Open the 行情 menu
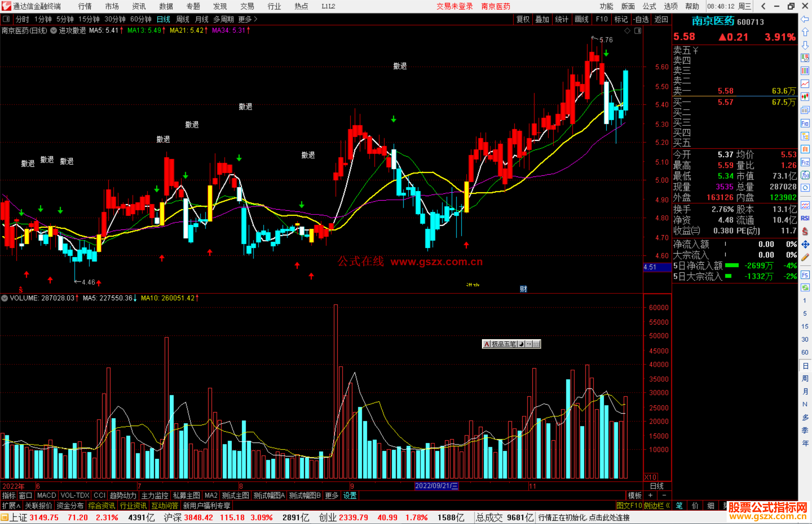The image size is (812, 524). (85, 6)
